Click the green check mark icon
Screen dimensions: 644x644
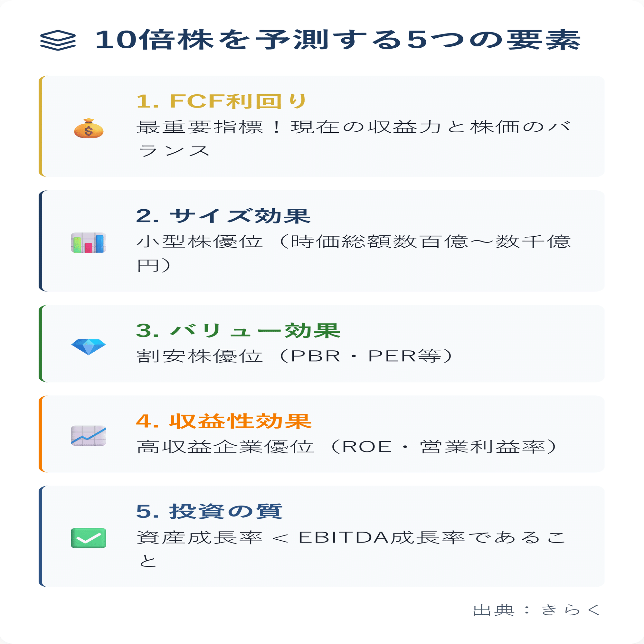click(x=89, y=538)
